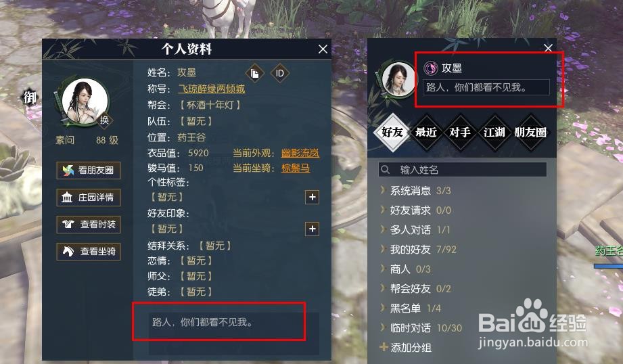Expand the 我的好友 group
The width and height of the screenshot is (623, 364).
click(x=419, y=250)
